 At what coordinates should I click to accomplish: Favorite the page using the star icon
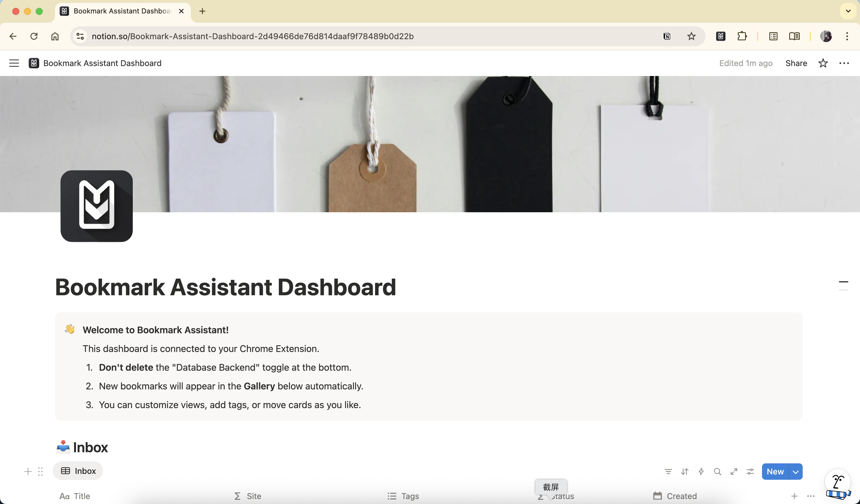pos(823,63)
